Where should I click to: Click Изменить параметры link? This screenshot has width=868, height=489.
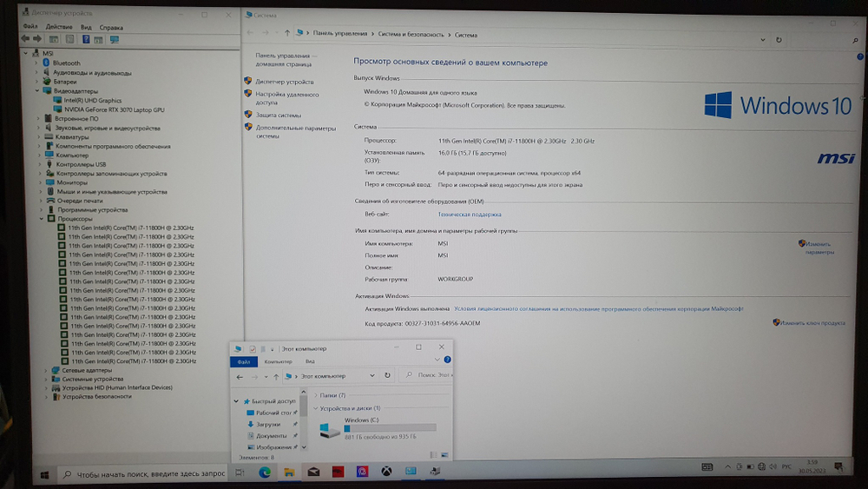coord(819,248)
